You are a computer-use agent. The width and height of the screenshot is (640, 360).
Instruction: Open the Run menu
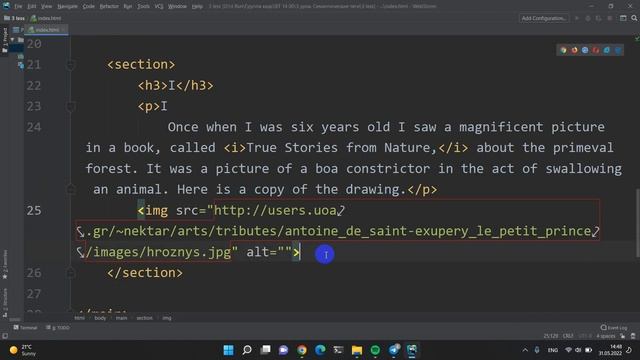[x=127, y=6]
